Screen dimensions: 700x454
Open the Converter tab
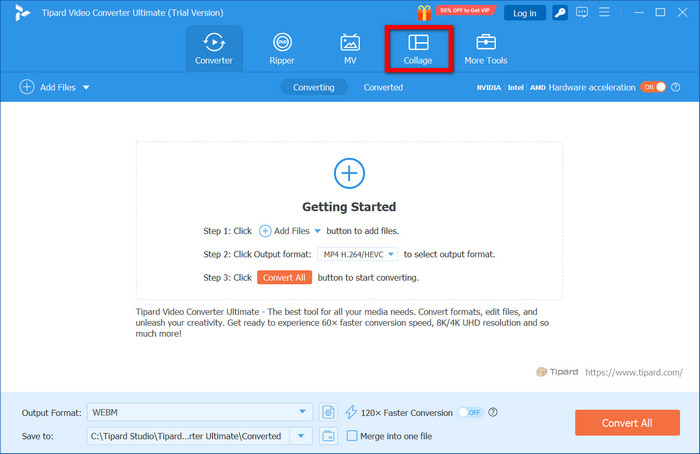tap(214, 49)
